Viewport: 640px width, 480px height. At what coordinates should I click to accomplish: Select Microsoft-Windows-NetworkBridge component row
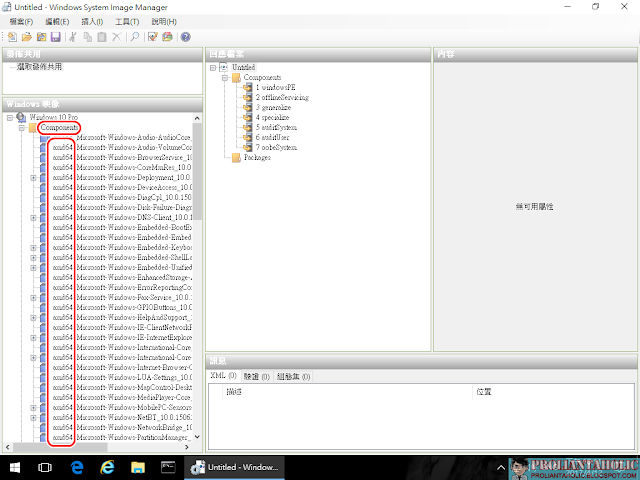tap(122, 427)
